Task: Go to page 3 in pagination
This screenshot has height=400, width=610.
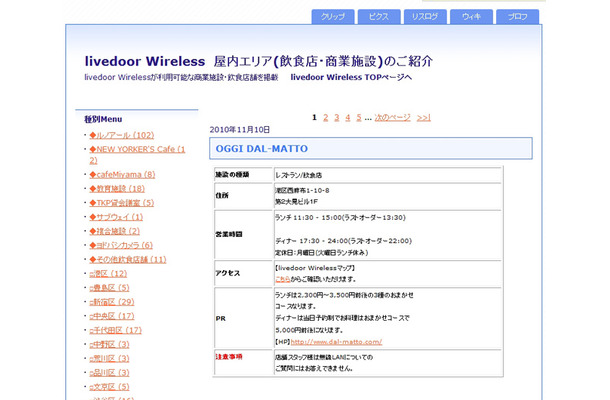Action: 337,117
